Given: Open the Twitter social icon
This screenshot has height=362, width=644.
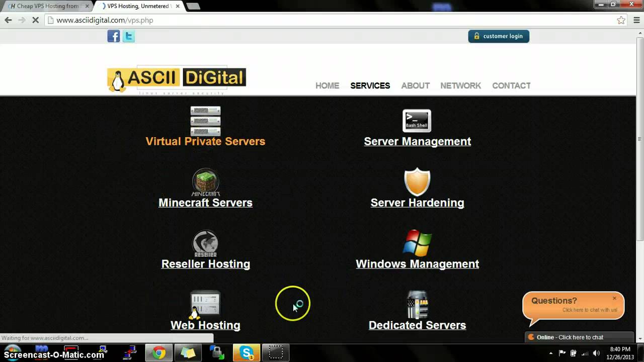Looking at the screenshot, I should point(129,36).
